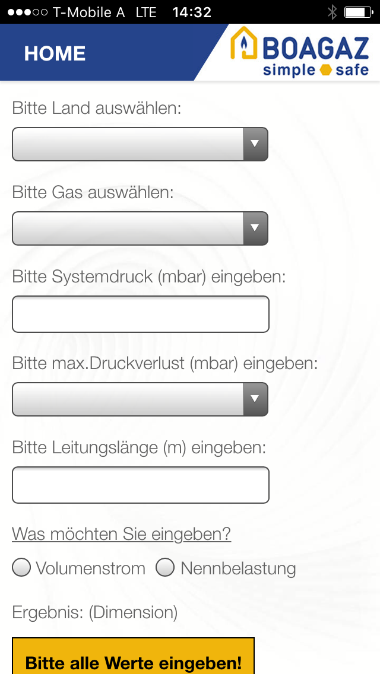Tap the battery icon in status bar
The width and height of the screenshot is (380, 674).
click(x=359, y=12)
